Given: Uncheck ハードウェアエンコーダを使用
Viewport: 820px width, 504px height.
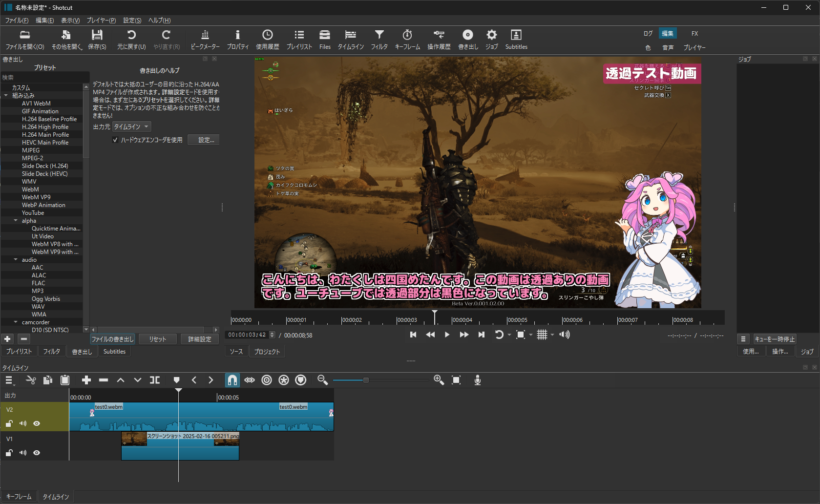Looking at the screenshot, I should pos(115,140).
